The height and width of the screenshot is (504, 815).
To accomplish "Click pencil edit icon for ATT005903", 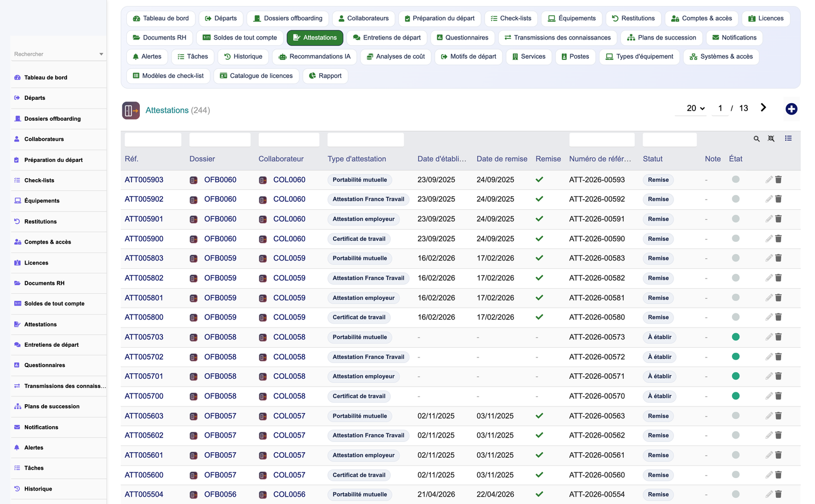I will (769, 180).
